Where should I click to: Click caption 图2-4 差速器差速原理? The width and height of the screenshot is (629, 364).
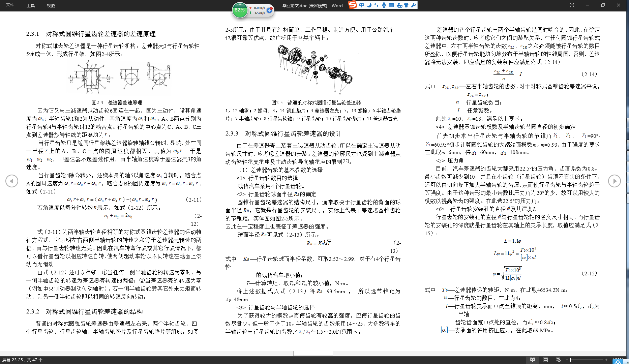coord(117,102)
